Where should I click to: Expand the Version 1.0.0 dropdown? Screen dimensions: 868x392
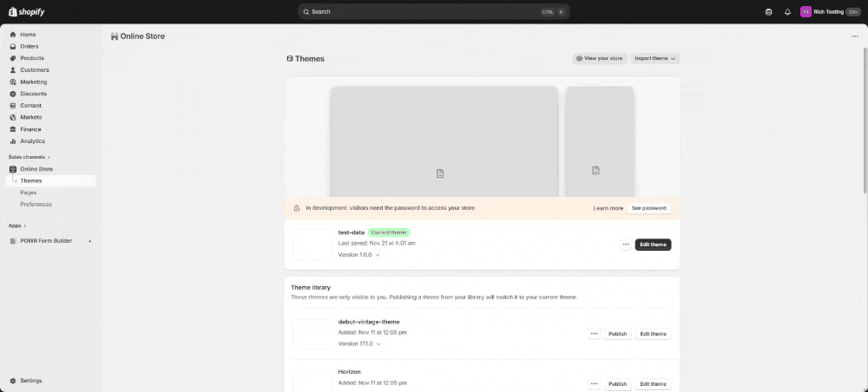(x=358, y=255)
